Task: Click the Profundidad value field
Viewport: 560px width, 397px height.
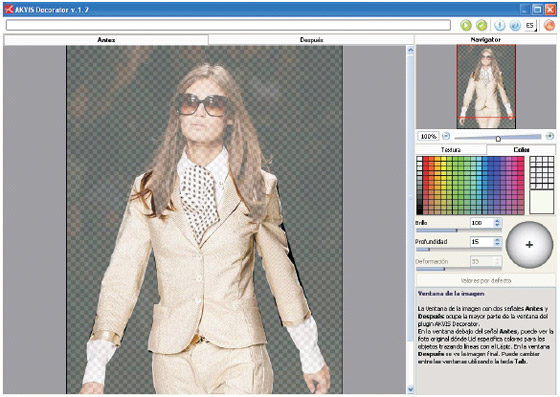Action: pos(482,242)
